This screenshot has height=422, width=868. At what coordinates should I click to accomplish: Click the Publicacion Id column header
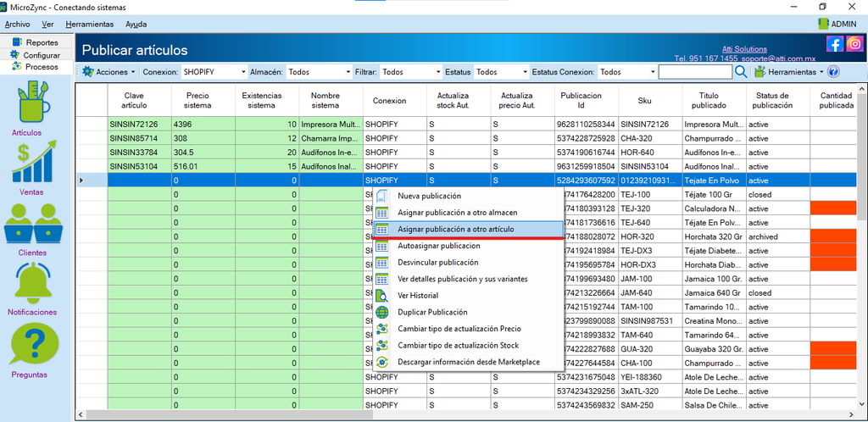(x=587, y=100)
